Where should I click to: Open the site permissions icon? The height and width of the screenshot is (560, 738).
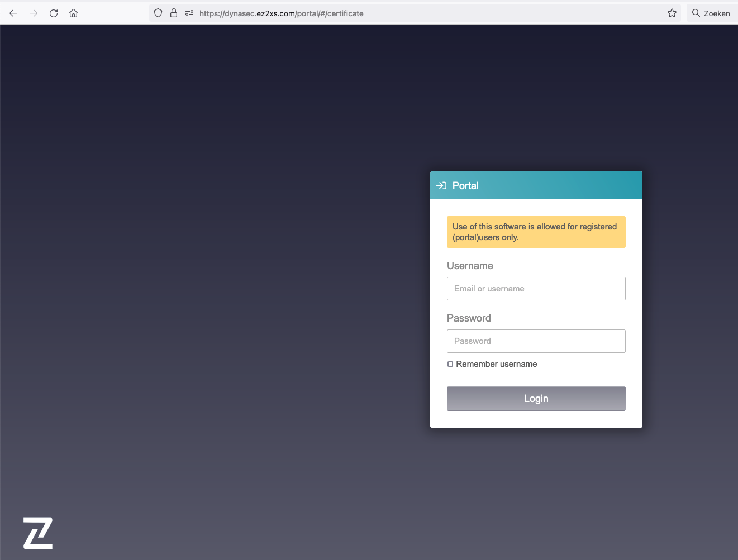pos(189,13)
